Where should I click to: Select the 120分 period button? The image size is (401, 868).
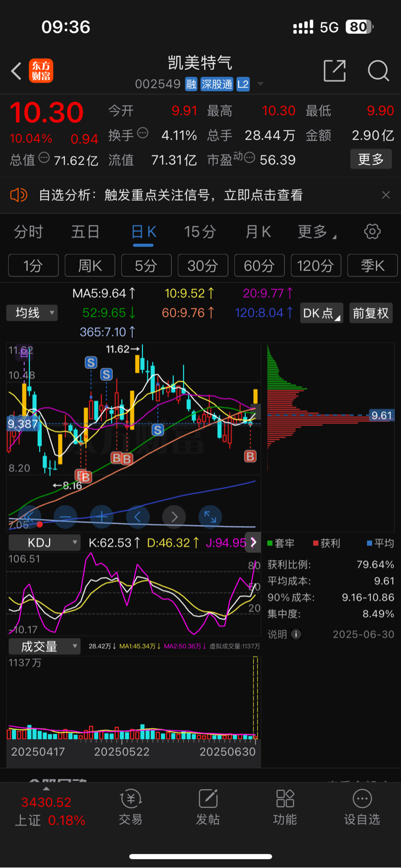point(316,265)
